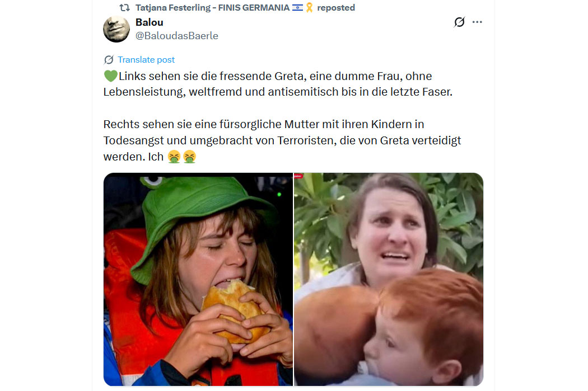Click the red badge on the right photo
The height and width of the screenshot is (391, 588).
[298, 176]
